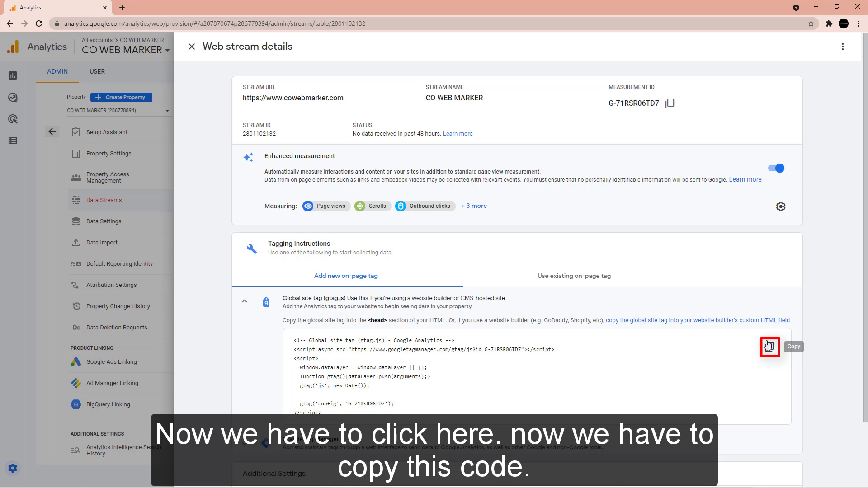Open Data Deletion Requests
Image resolution: width=868 pixels, height=488 pixels.
point(117,328)
